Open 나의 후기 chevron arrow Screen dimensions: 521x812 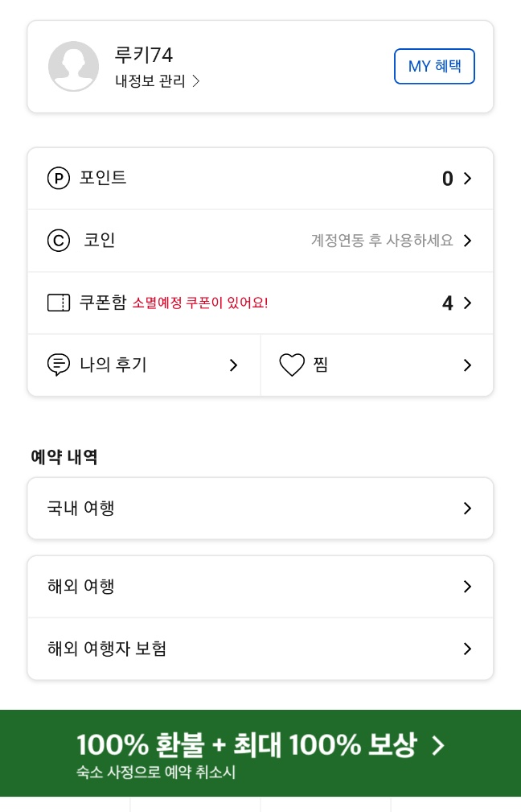pos(233,365)
